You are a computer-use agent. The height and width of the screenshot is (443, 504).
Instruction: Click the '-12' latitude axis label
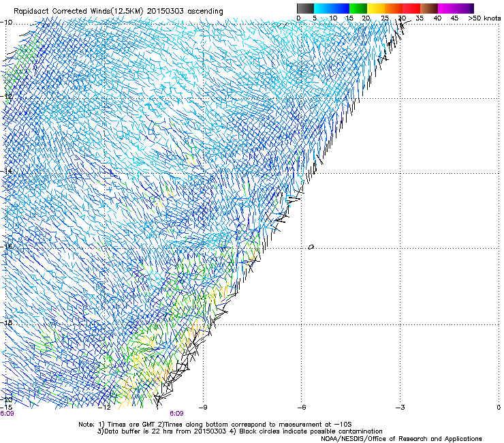[x=7, y=96]
